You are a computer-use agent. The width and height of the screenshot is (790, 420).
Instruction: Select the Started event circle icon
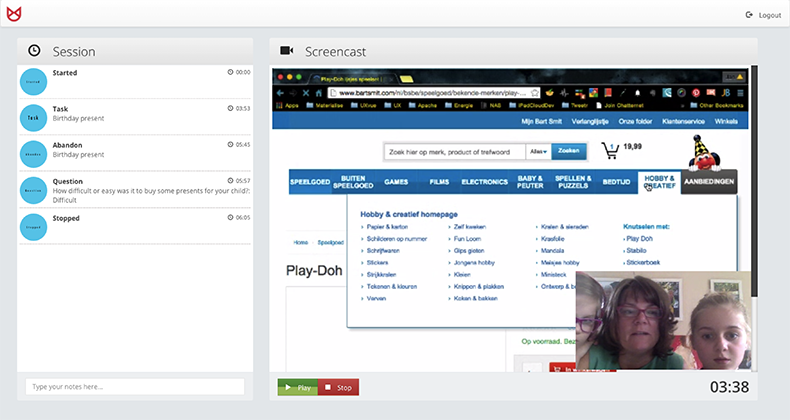coord(33,82)
